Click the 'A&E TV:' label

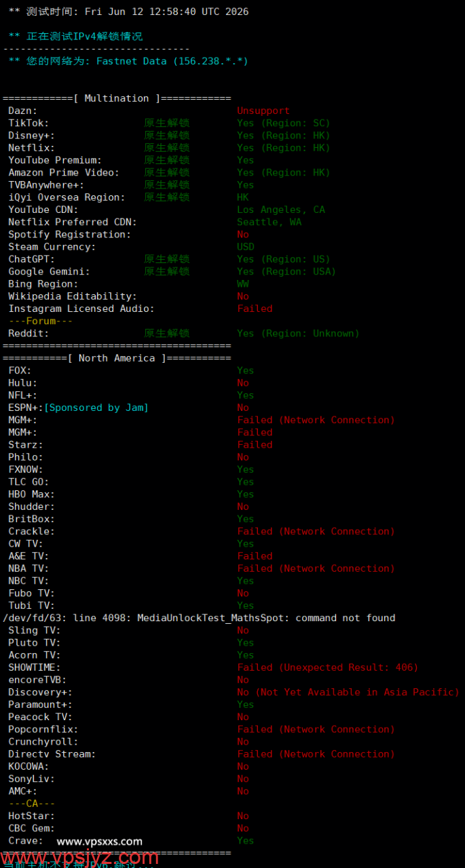coord(29,556)
